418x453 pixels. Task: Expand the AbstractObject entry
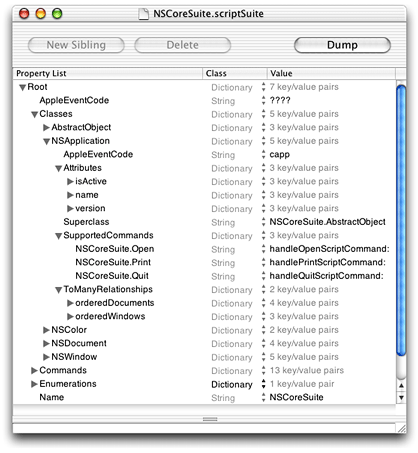click(x=46, y=127)
